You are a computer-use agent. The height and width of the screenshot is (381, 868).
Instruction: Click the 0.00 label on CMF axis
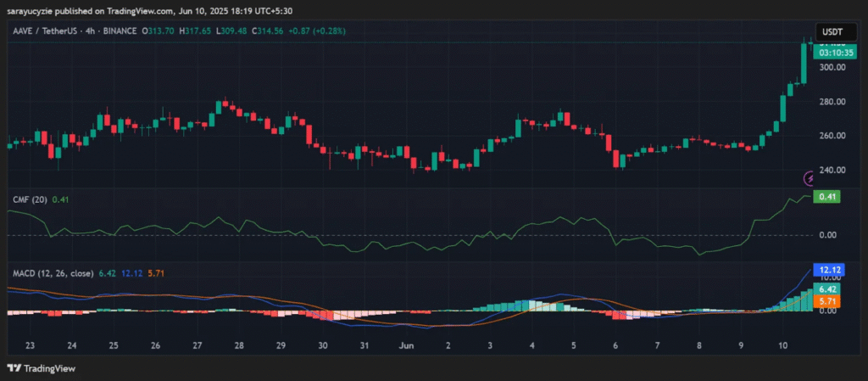tap(827, 235)
